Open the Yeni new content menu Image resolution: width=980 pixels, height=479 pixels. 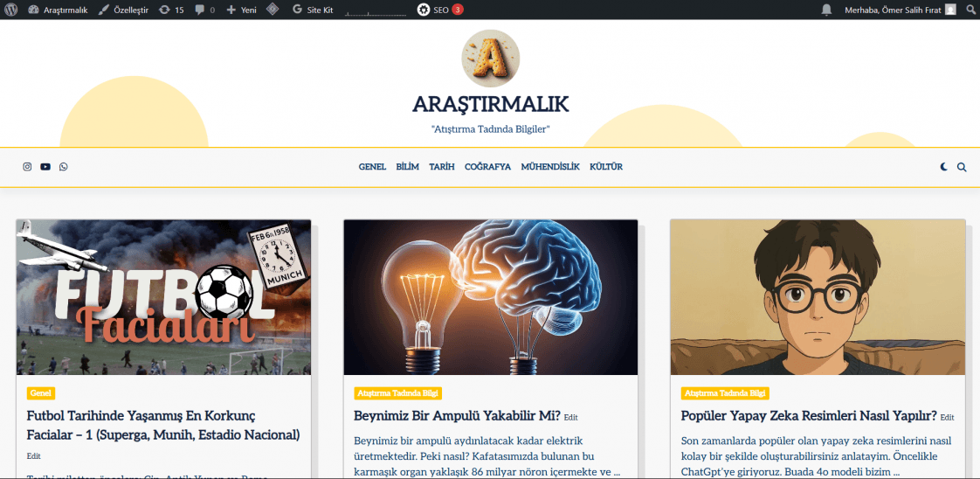[x=241, y=10]
